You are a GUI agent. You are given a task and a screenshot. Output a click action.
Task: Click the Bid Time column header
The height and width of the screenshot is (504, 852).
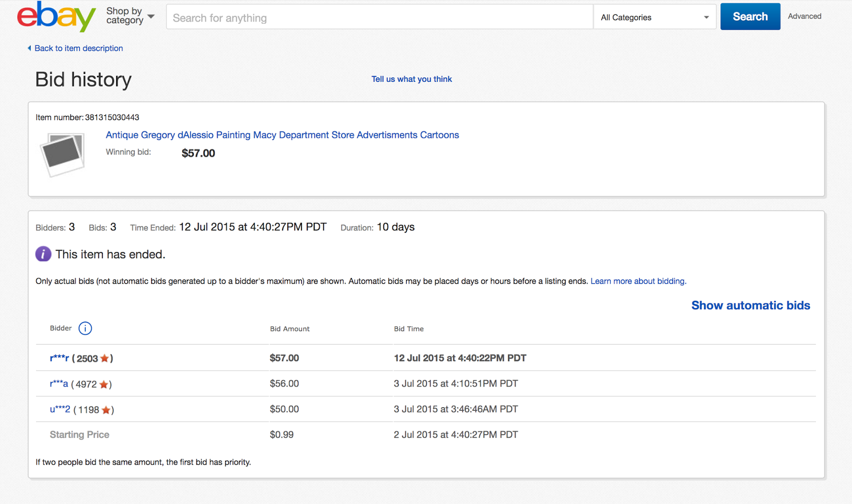[x=409, y=329]
